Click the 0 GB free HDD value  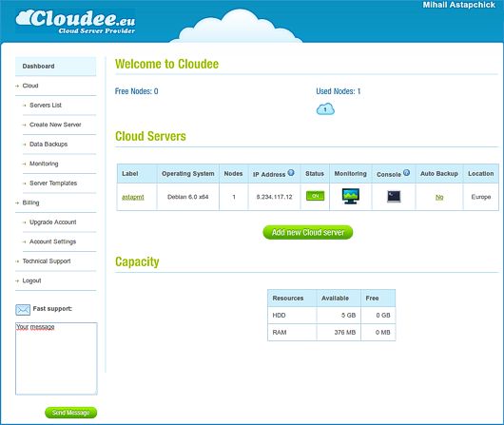click(383, 316)
